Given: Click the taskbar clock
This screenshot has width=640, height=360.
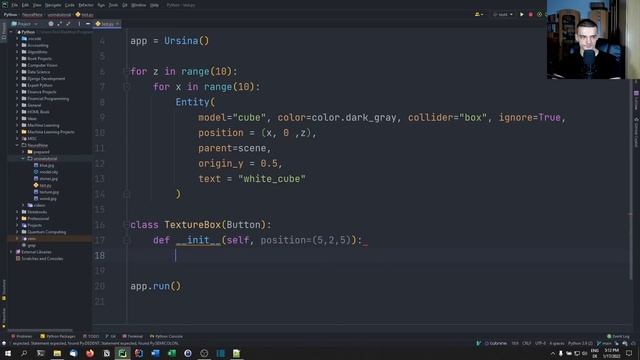Looking at the screenshot, I should tap(611, 353).
